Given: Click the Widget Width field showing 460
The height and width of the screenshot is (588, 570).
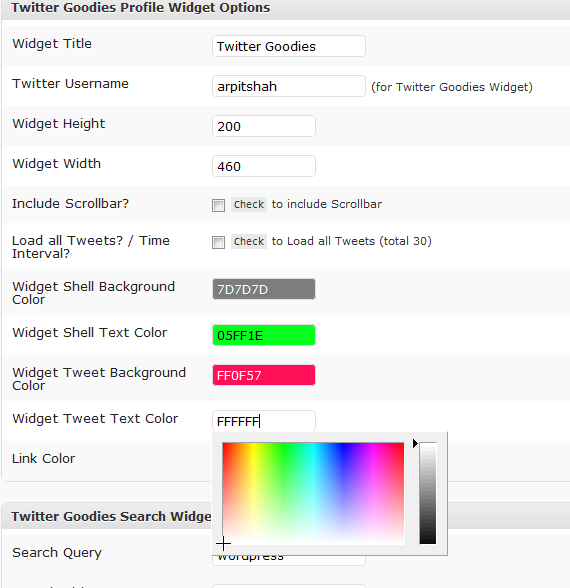Looking at the screenshot, I should tap(264, 166).
